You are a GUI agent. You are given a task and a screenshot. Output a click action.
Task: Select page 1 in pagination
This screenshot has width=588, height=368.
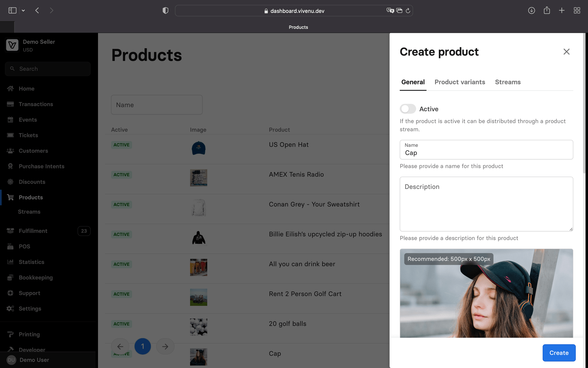(142, 347)
